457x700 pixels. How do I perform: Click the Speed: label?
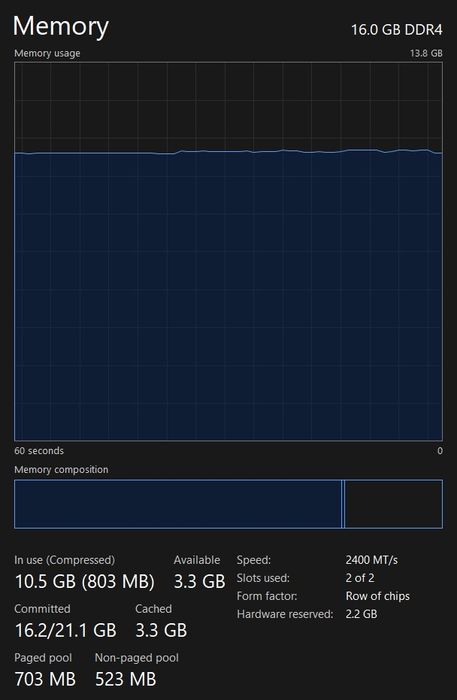click(x=254, y=560)
